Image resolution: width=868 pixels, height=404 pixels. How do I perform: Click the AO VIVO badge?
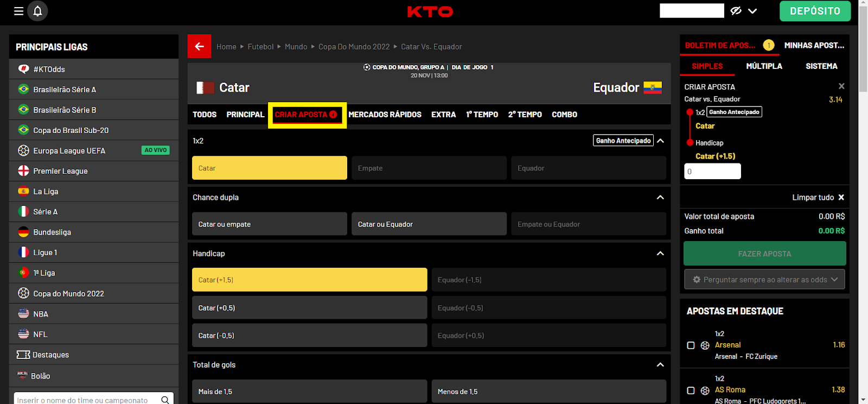156,150
